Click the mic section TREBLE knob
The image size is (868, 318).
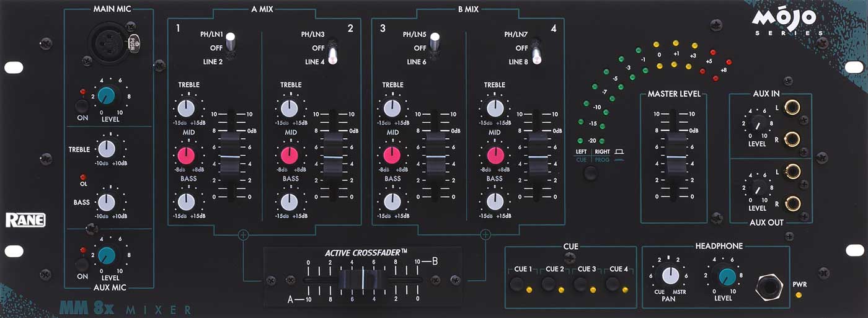click(x=107, y=149)
